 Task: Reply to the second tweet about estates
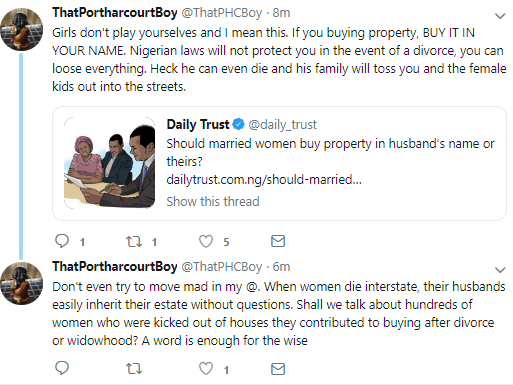(62, 368)
